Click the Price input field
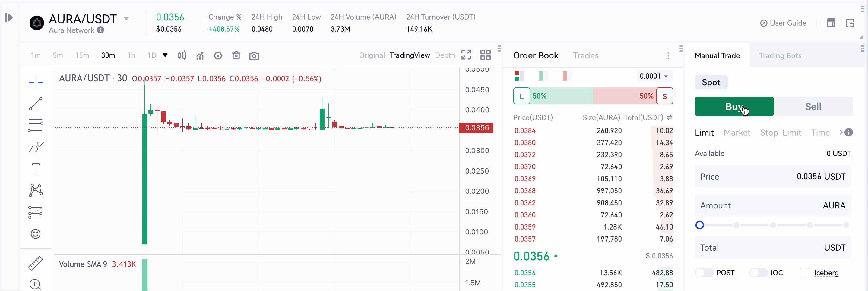The width and height of the screenshot is (868, 291). coord(773,177)
